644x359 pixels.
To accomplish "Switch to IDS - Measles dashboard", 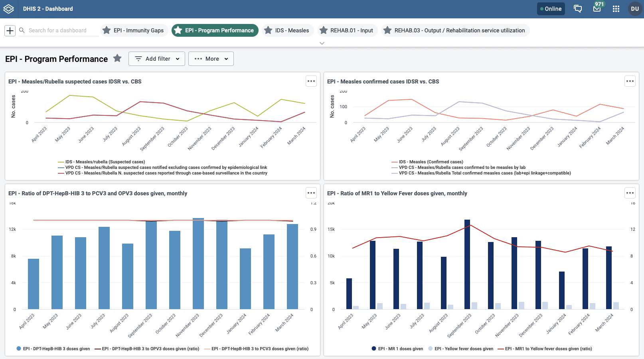I will tap(287, 30).
